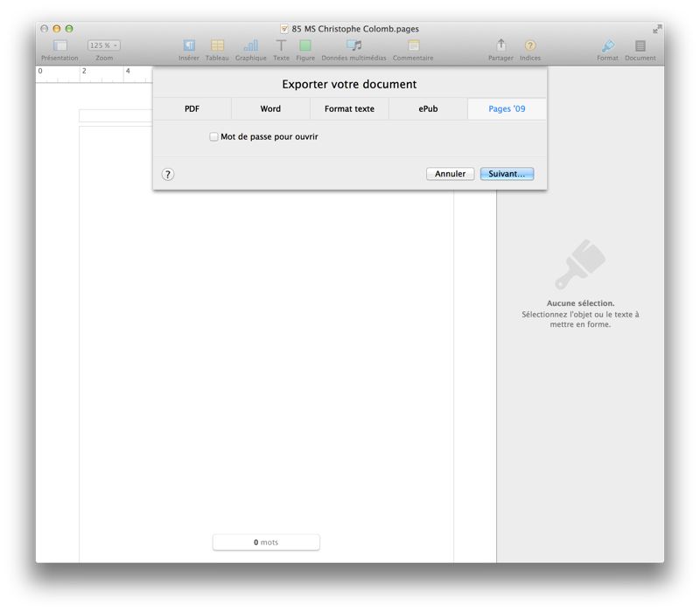Viewport: 700px width, 612px height.
Task: Click the Suivant… button
Action: tap(507, 174)
